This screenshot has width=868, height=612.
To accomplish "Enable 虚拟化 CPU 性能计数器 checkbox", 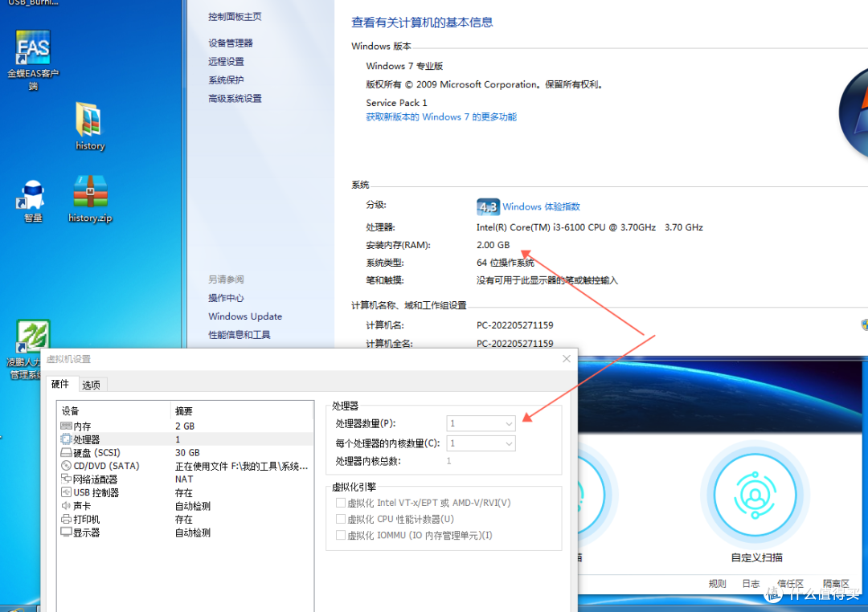I will tap(341, 519).
